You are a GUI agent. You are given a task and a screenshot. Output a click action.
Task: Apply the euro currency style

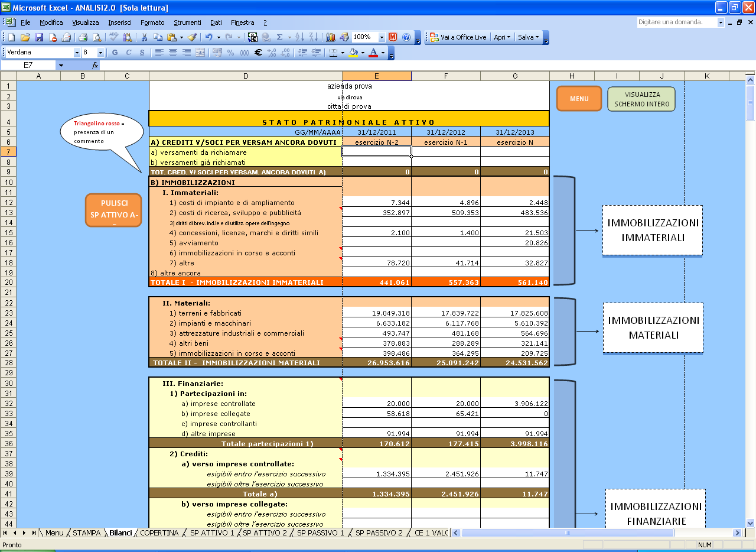pos(258,53)
